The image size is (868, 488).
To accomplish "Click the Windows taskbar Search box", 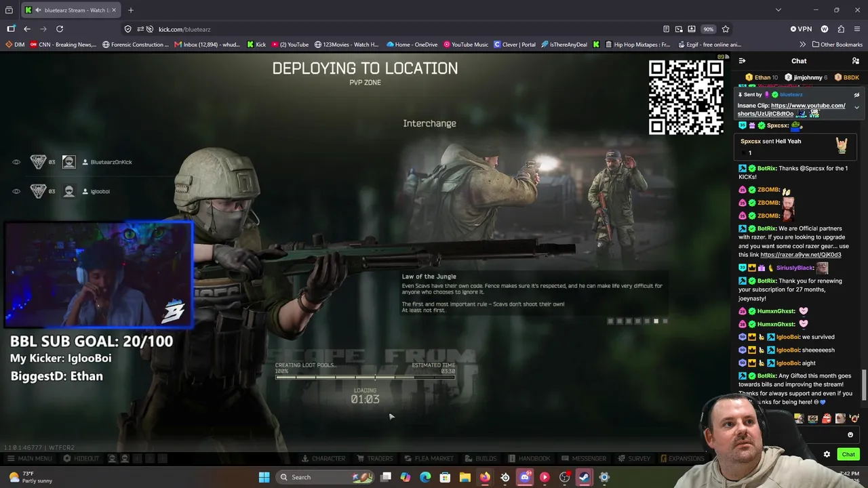I will tap(325, 477).
